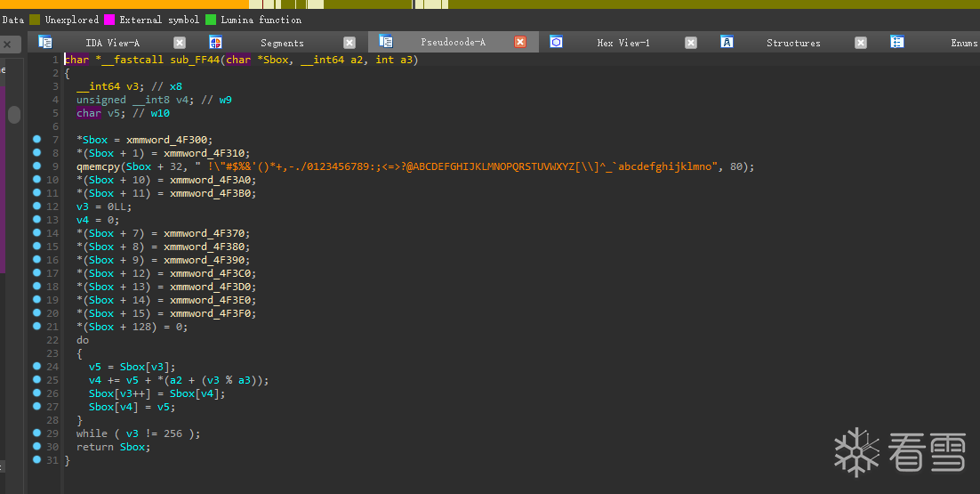Click the Hex View-1 tab icon
This screenshot has width=980, height=494.
pos(556,42)
